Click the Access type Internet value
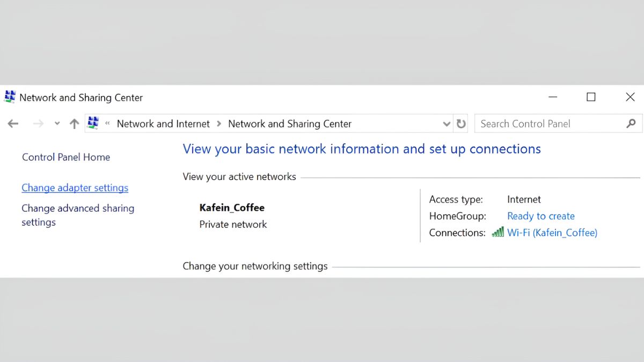This screenshot has width=644, height=362. tap(524, 200)
